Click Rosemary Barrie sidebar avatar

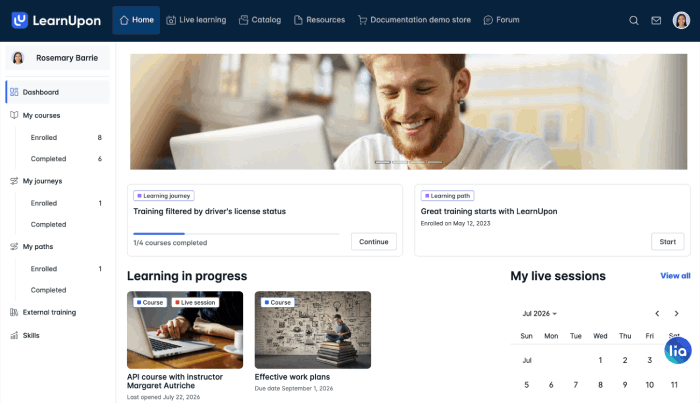tap(18, 58)
